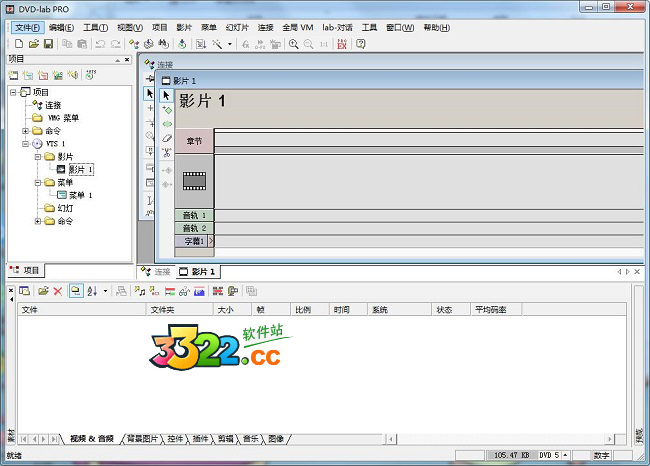
Task: Expand the 命令 folder under VTS 1
Action: tap(38, 221)
